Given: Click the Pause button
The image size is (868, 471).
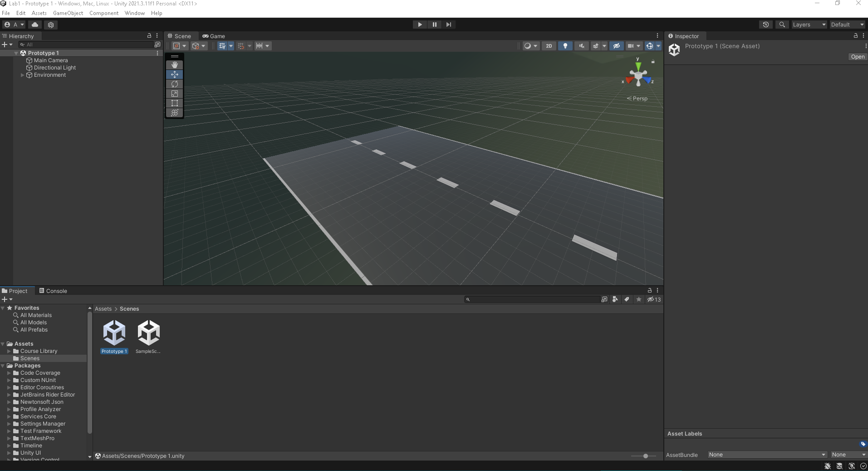Looking at the screenshot, I should point(434,25).
